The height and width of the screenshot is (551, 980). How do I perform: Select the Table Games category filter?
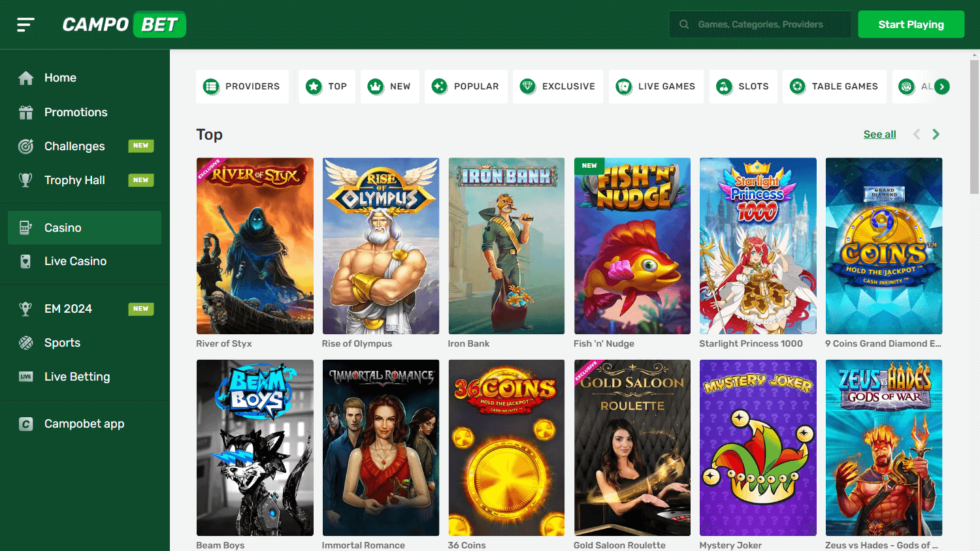pos(834,86)
